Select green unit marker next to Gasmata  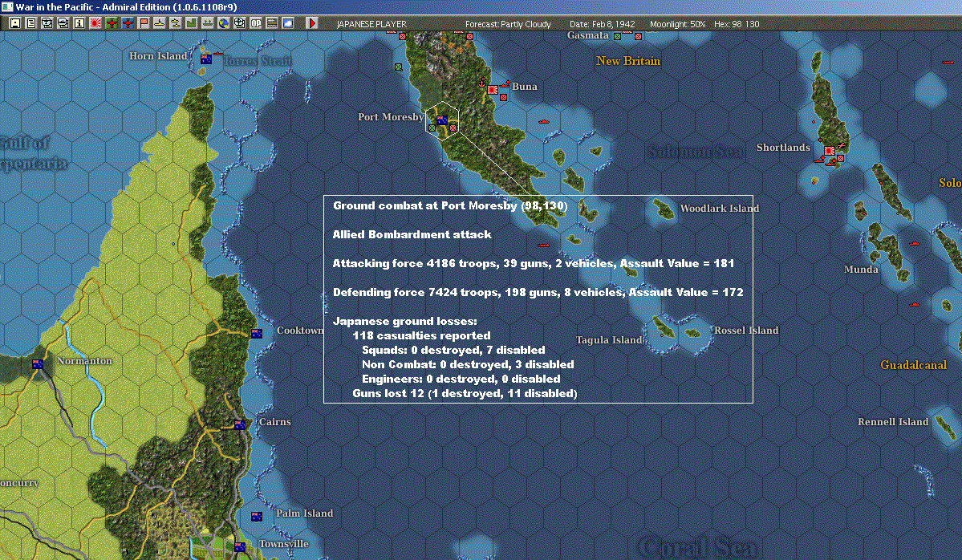(617, 36)
